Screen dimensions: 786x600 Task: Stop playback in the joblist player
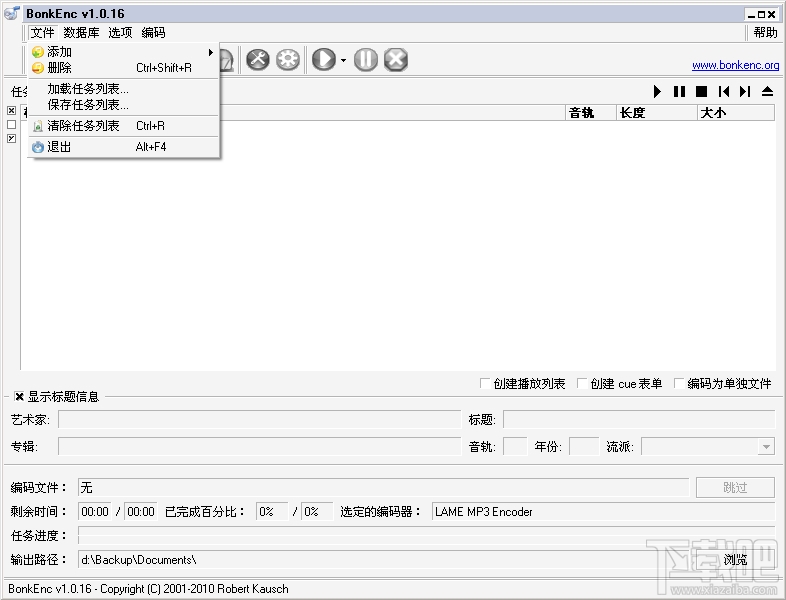tap(701, 91)
